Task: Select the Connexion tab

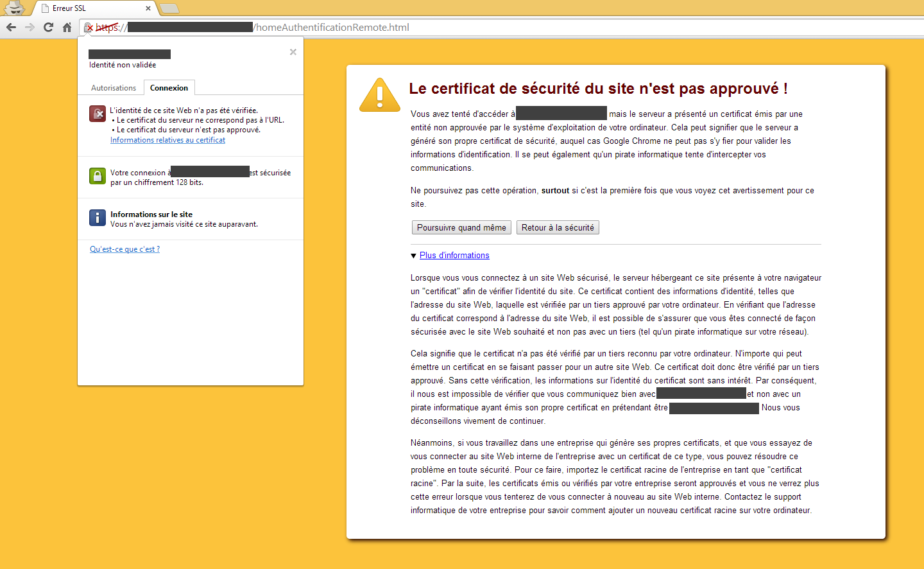Action: click(x=169, y=87)
